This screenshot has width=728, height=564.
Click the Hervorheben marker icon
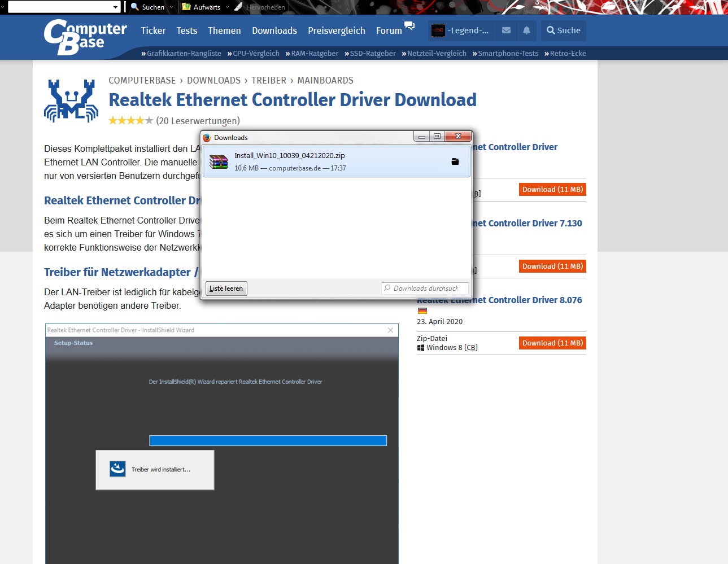tap(238, 7)
